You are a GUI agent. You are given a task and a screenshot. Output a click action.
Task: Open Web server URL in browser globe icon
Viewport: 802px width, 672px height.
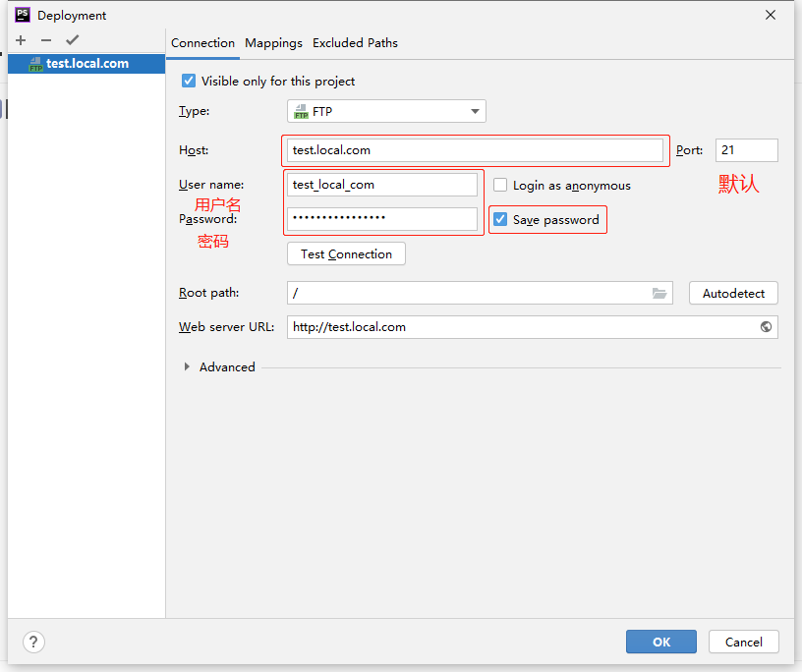[x=766, y=327]
